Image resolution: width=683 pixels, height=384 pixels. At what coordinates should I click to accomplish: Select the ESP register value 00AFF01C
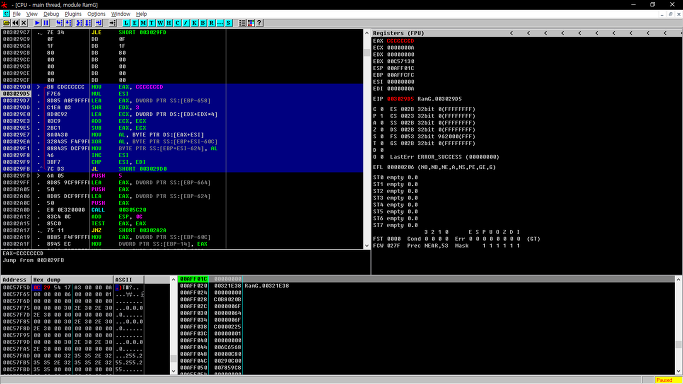[x=400, y=68]
